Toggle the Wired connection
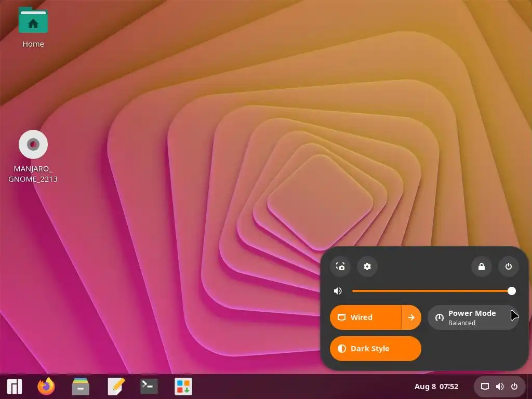This screenshot has width=532, height=399. coord(365,317)
